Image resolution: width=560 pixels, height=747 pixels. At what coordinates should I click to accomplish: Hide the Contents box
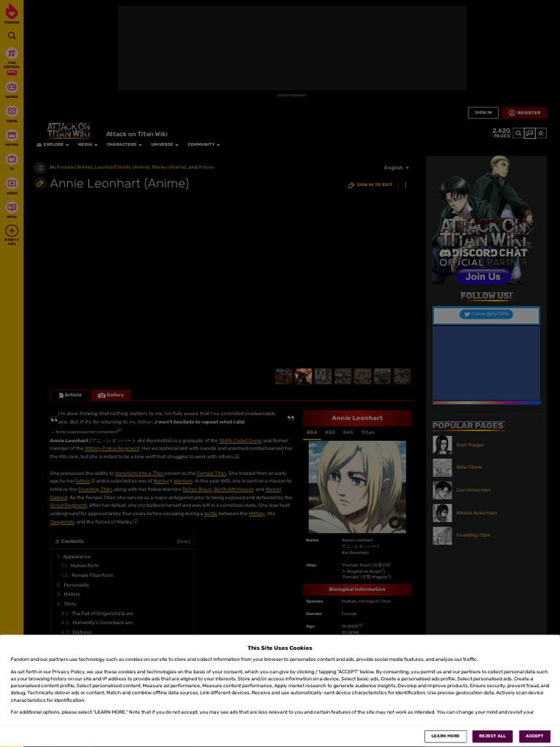[184, 541]
